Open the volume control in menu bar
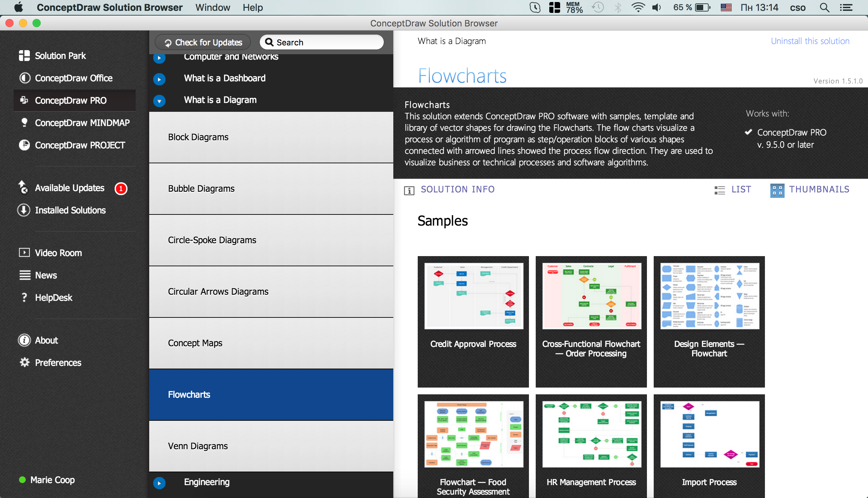Image resolution: width=868 pixels, height=498 pixels. click(x=656, y=7)
